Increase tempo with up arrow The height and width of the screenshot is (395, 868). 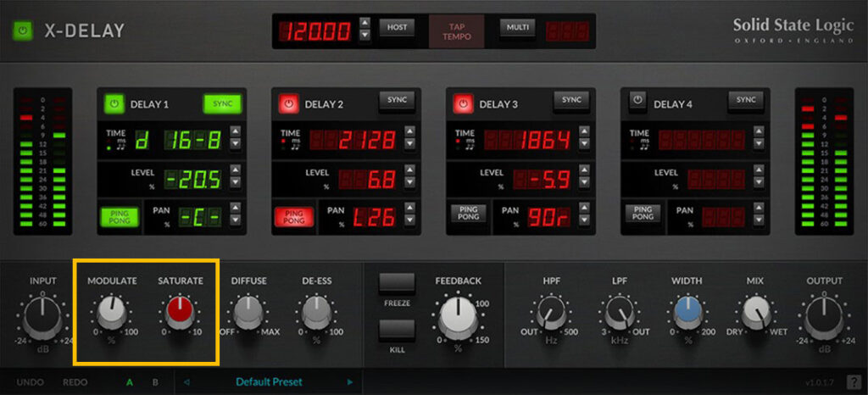[x=364, y=23]
